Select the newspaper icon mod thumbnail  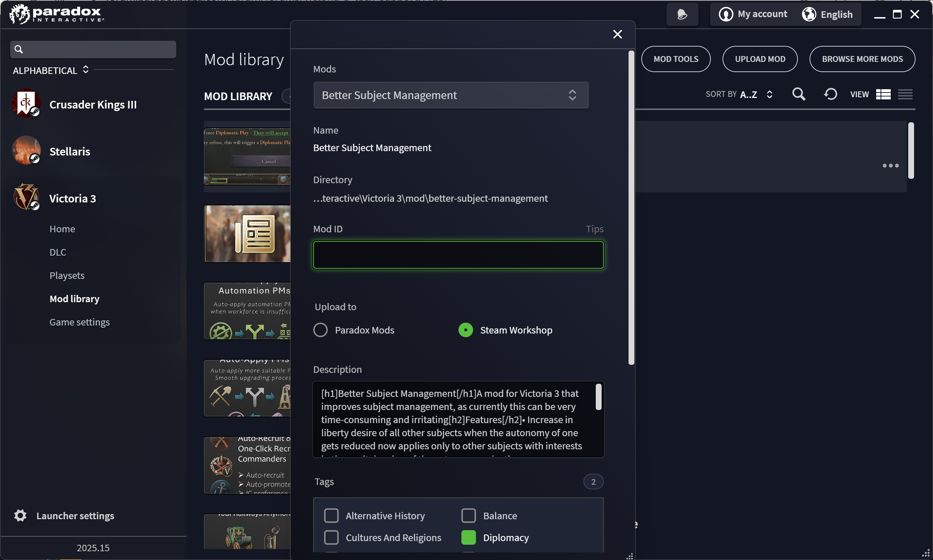tap(247, 234)
